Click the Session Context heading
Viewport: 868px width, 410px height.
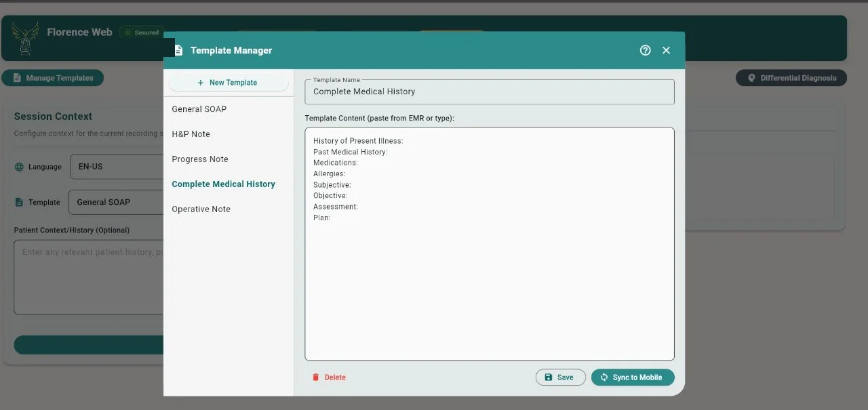pyautogui.click(x=53, y=117)
